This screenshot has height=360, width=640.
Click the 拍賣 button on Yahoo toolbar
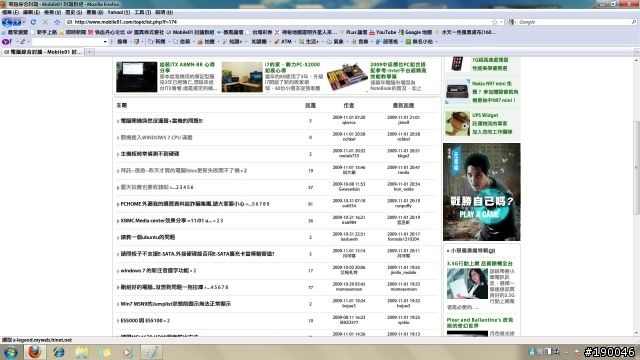click(x=206, y=42)
